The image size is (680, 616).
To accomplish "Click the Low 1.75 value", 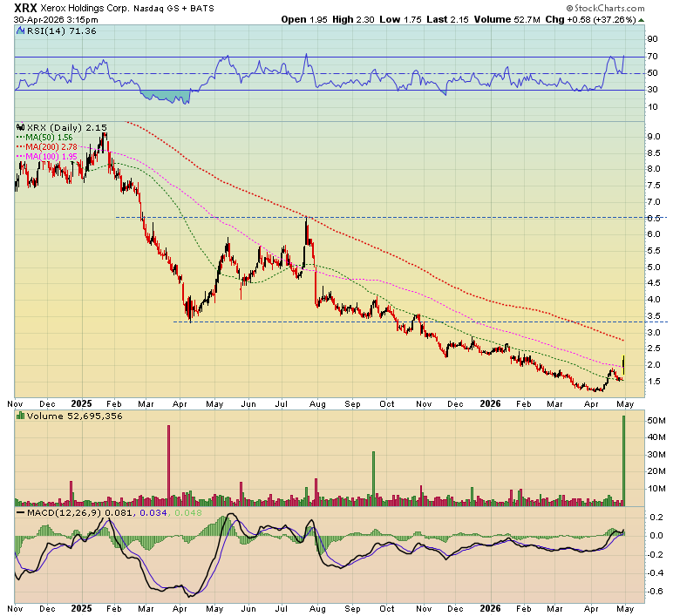I will coord(400,19).
